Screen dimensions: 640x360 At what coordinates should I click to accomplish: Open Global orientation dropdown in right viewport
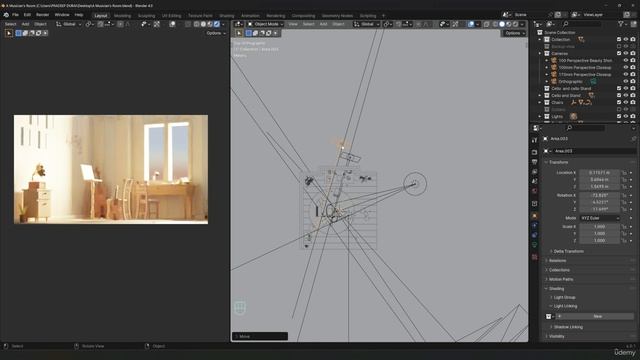tap(367, 24)
